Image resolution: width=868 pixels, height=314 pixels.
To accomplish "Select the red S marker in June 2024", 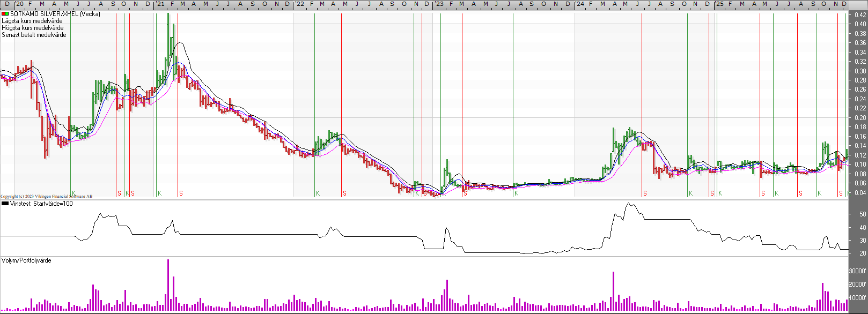I will click(x=645, y=193).
